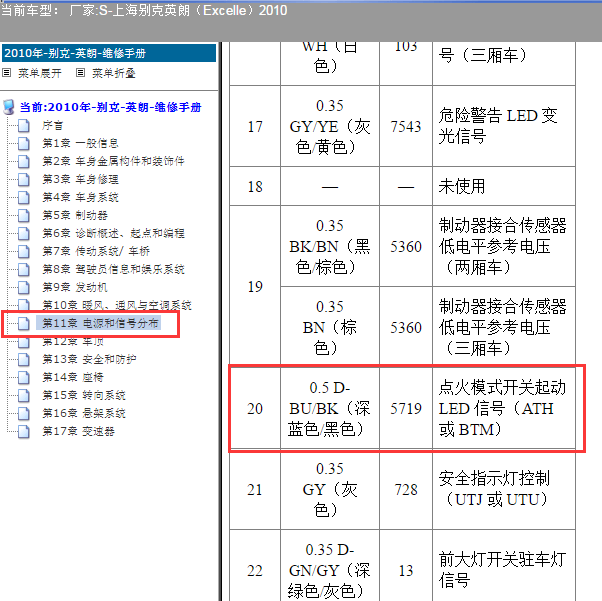Viewport: 602px width, 601px height.
Task: Open 第7章 传动系统/车桥
Action: point(96,251)
